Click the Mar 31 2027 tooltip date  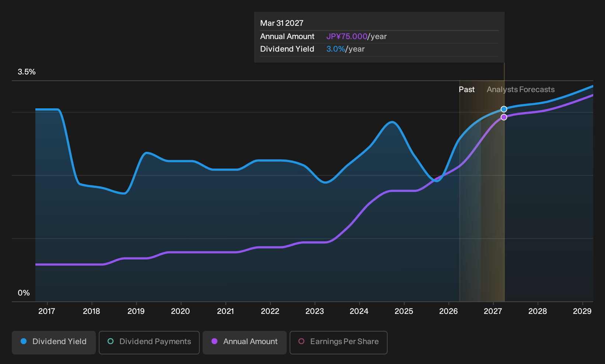tap(282, 23)
